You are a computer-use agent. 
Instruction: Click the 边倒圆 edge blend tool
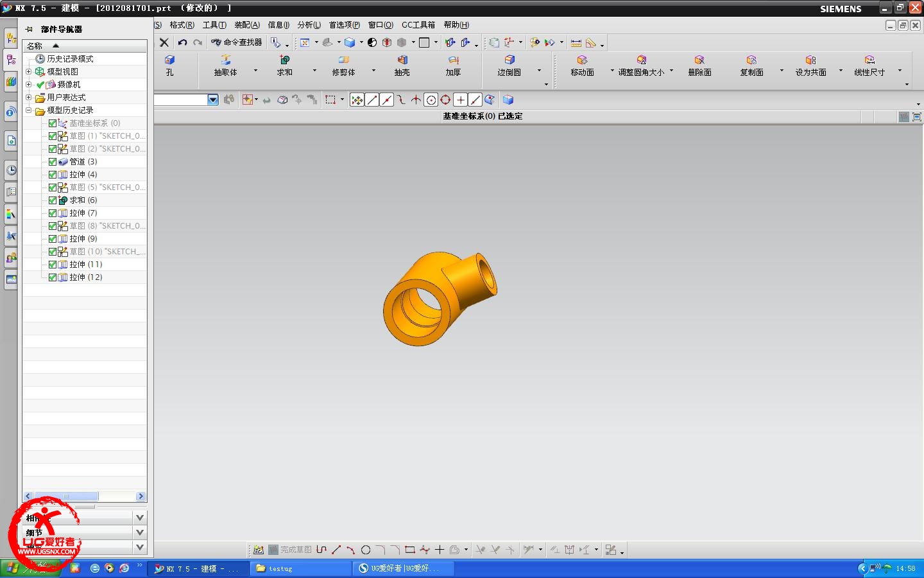coord(509,66)
